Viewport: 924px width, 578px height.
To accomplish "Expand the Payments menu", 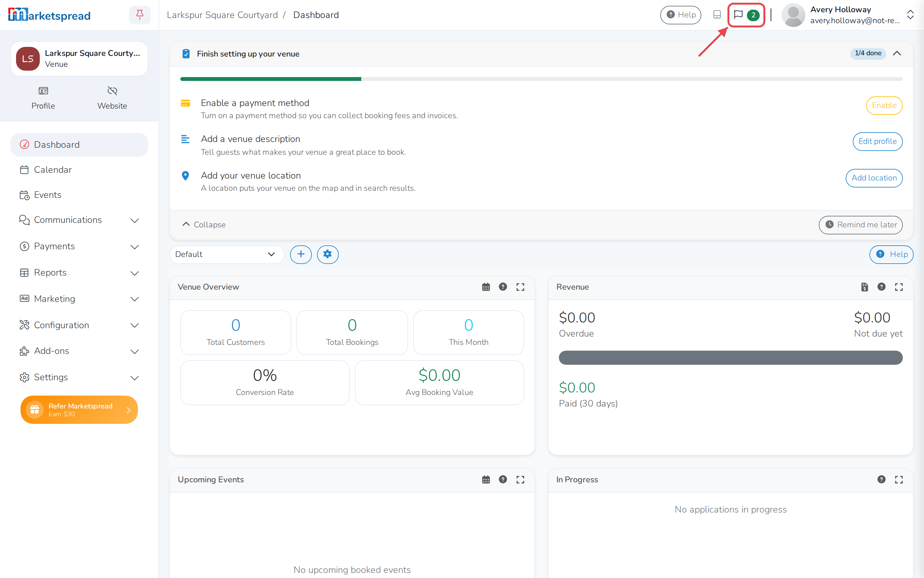I will coord(79,247).
